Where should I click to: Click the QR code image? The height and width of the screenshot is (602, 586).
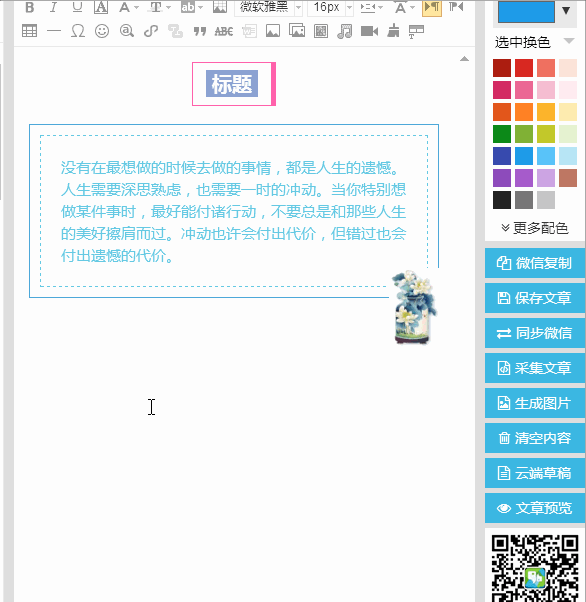point(535,568)
